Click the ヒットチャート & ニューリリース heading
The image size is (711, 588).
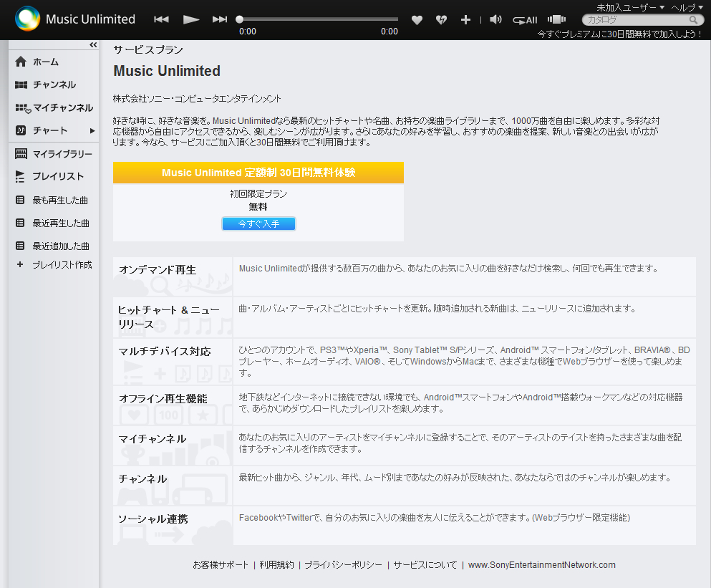point(168,317)
